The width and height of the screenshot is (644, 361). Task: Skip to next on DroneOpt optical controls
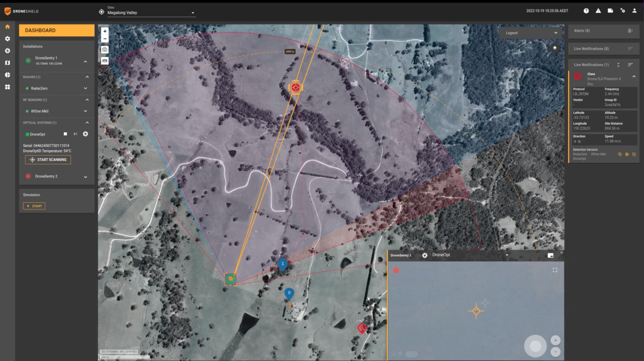click(75, 134)
